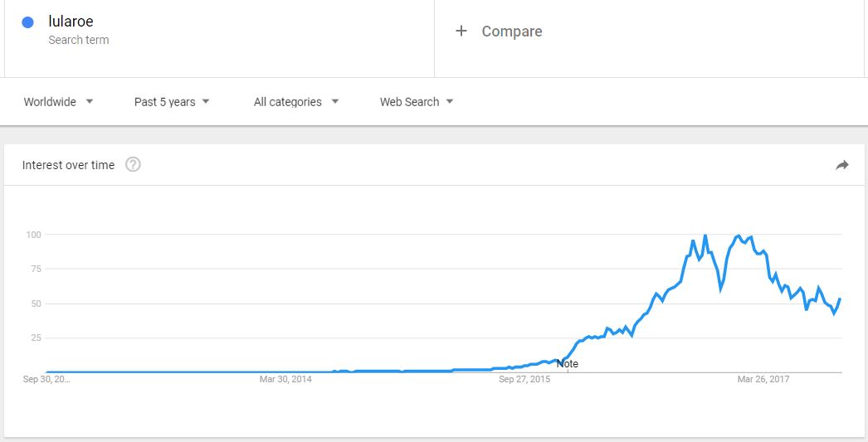Click the Interest over time heading

point(68,165)
